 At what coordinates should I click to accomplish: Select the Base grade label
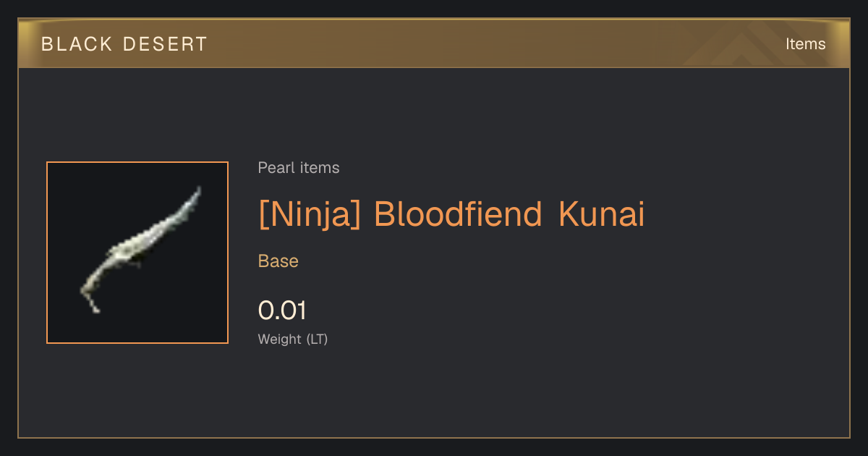tap(278, 261)
